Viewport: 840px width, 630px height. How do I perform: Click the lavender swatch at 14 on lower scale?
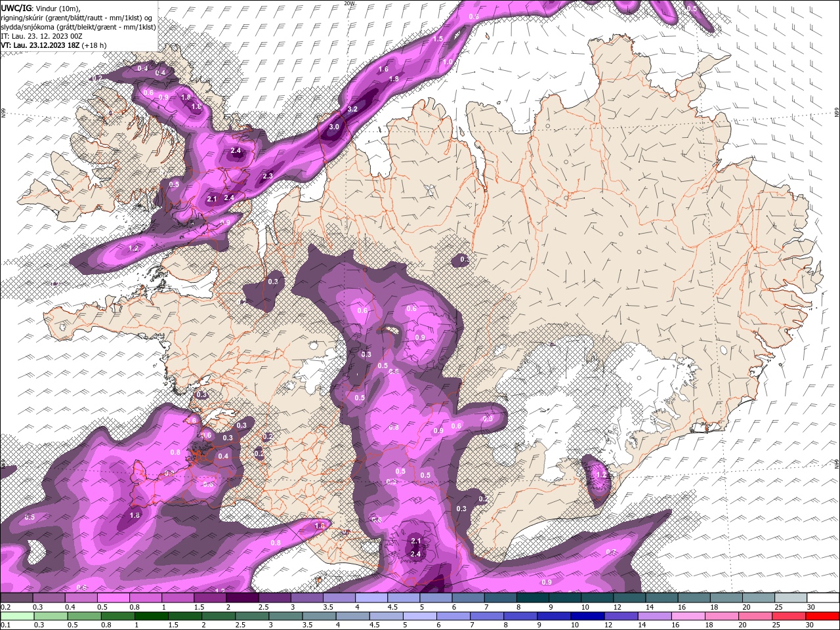coord(655,616)
